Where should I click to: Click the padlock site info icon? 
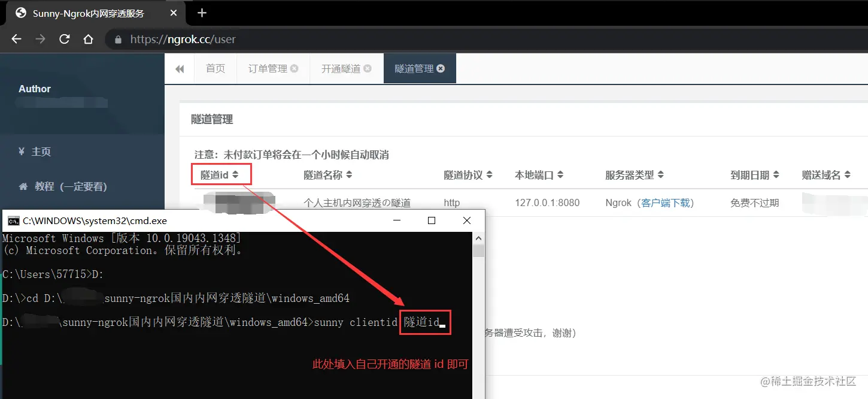pos(118,40)
